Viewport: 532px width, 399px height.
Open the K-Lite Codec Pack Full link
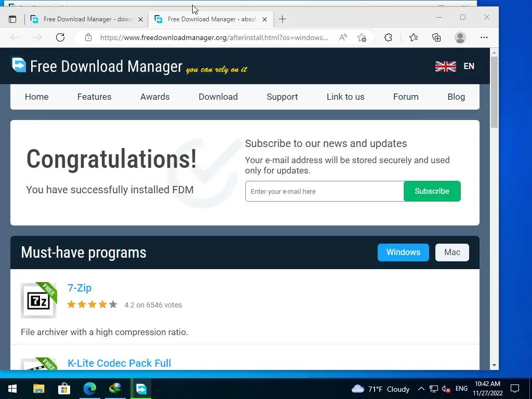tap(119, 363)
